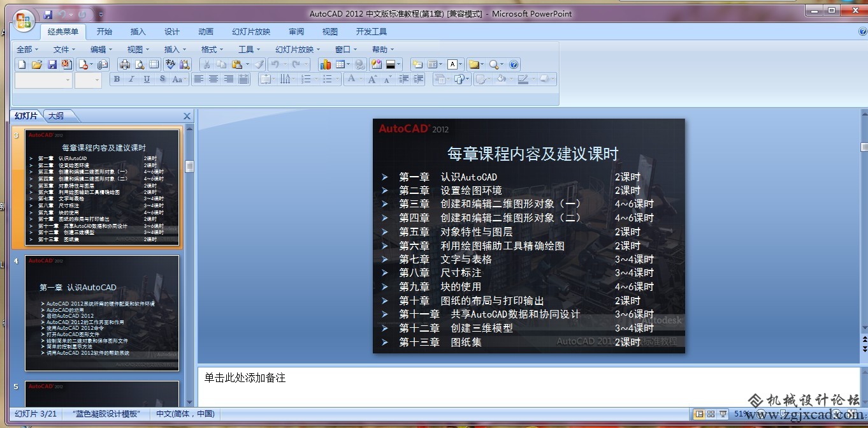
Task: Click the text box A icon
Action: pos(452,64)
